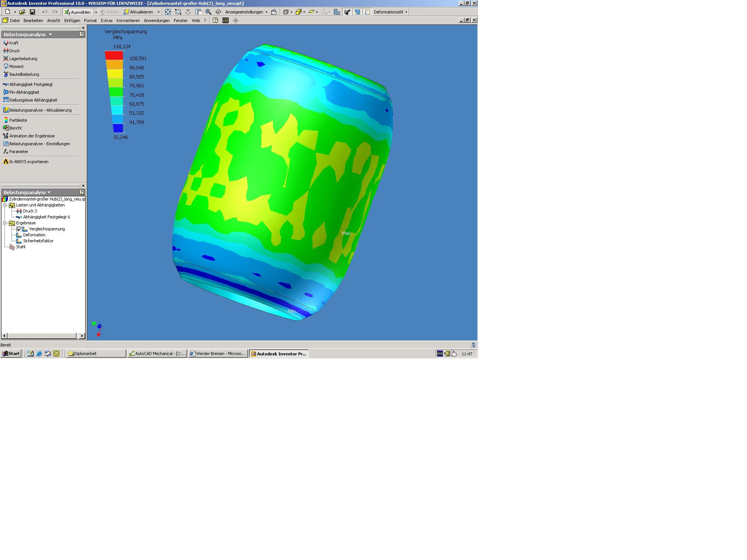Start Animation der Ergebnisse
The height and width of the screenshot is (560, 747).
click(x=29, y=136)
